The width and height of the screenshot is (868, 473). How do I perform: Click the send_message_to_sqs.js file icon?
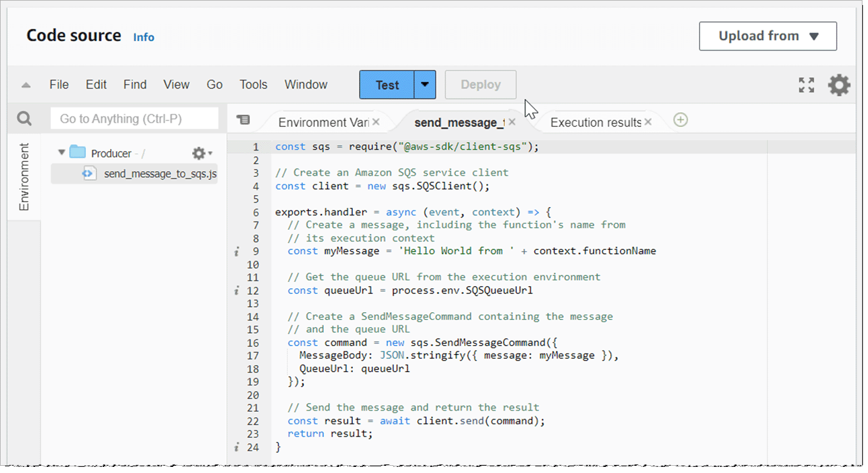tap(88, 174)
